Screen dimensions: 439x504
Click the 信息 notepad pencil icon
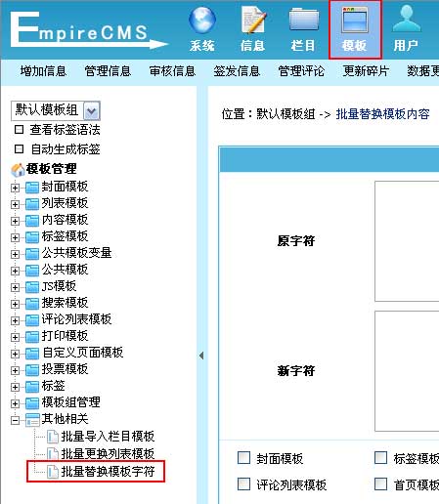253,21
